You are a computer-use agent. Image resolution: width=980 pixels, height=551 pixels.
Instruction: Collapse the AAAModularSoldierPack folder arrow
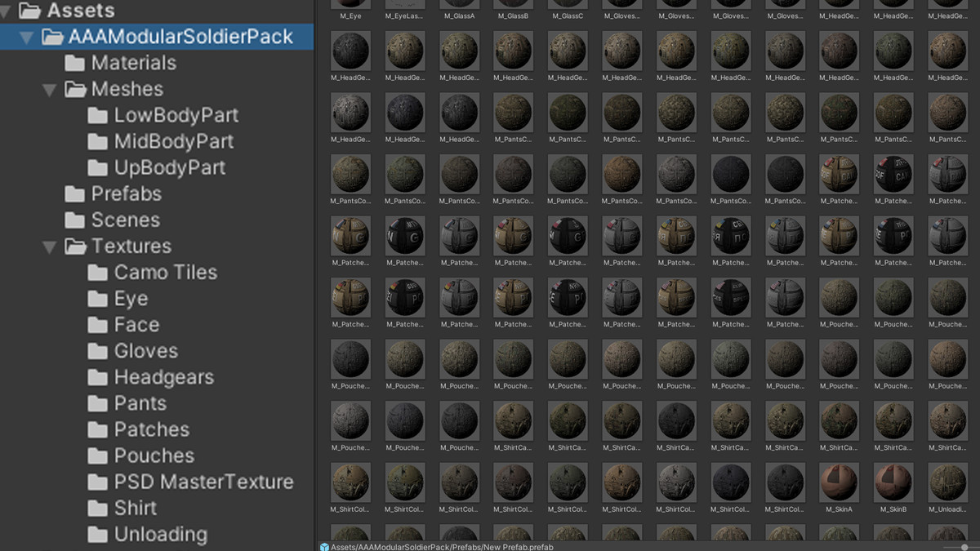point(27,37)
